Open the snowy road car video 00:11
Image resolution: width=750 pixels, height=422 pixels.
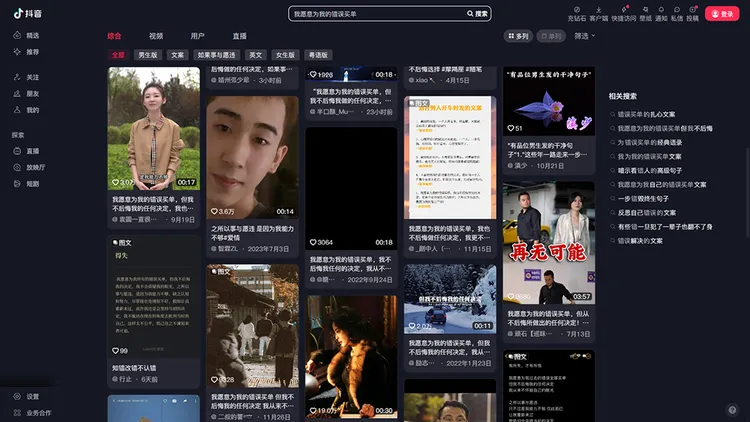click(450, 299)
